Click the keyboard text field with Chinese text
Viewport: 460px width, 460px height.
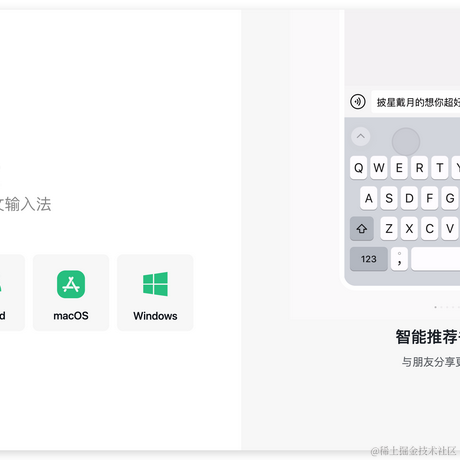coord(416,102)
